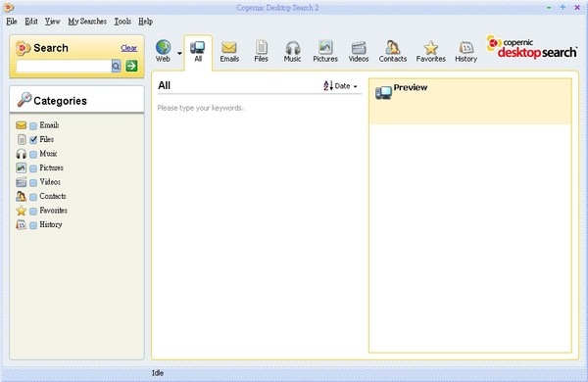Open the View menu

53,22
